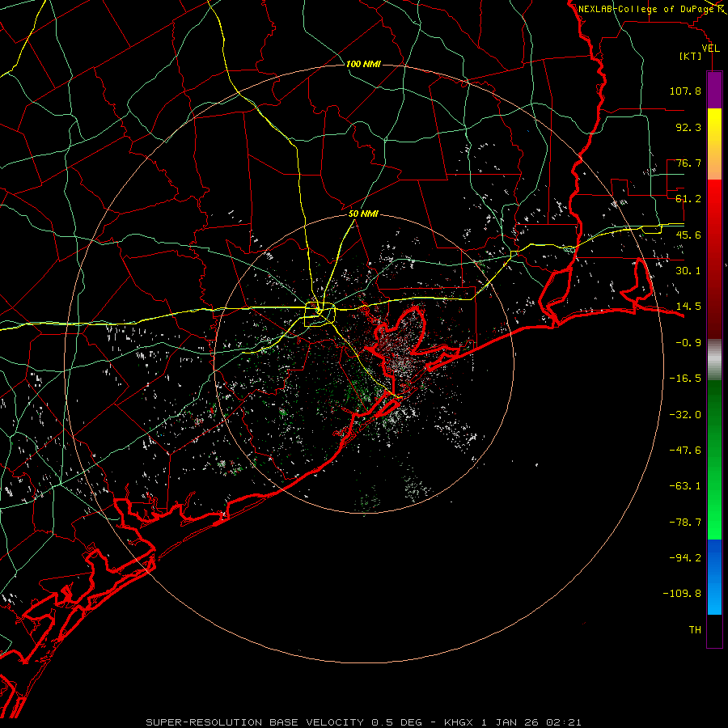Click the NEXLAB-College of DuPage credit text
The height and width of the screenshot is (728, 728).
click(x=645, y=9)
